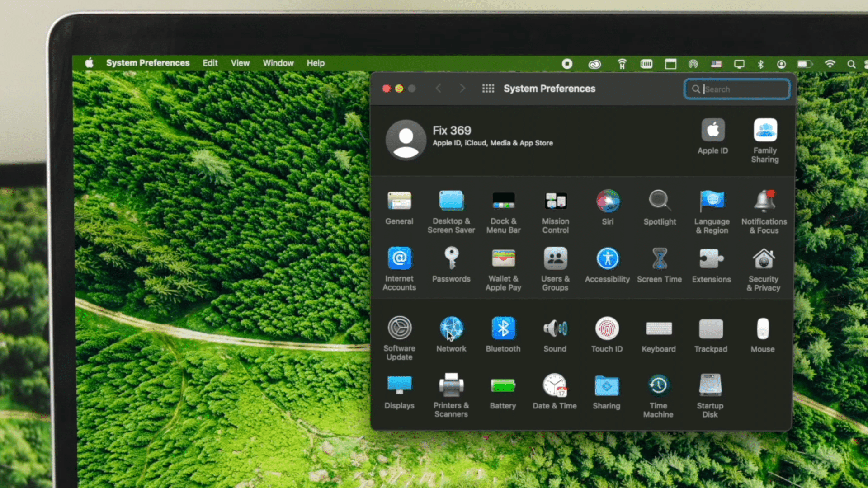Open the Window menu

pyautogui.click(x=278, y=63)
